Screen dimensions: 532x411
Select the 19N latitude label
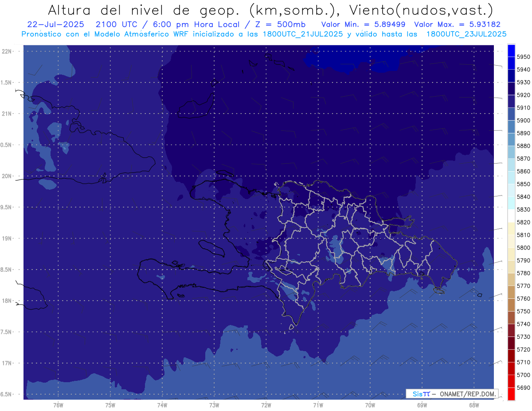click(7, 239)
